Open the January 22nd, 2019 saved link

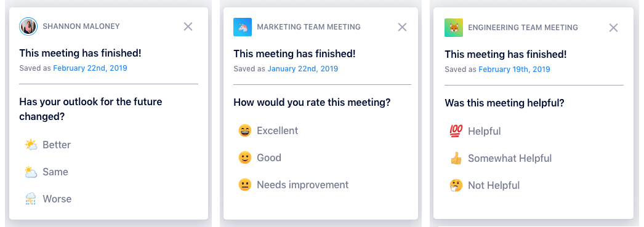[x=303, y=69]
